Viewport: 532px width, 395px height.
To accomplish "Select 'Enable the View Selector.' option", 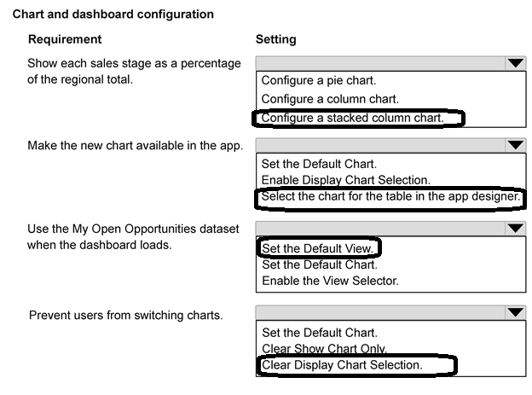I will (x=330, y=281).
